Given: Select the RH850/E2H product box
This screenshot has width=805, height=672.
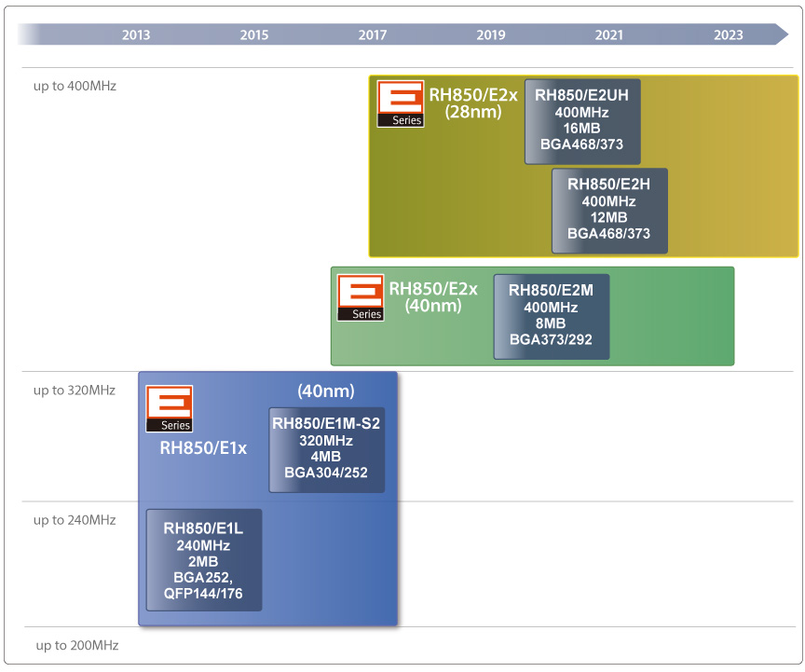Looking at the screenshot, I should (609, 211).
